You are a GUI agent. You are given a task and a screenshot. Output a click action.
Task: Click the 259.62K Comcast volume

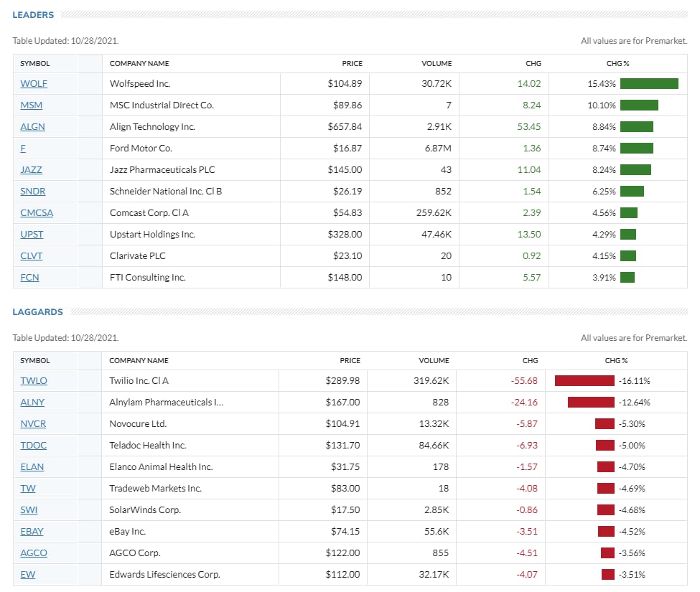coord(434,213)
